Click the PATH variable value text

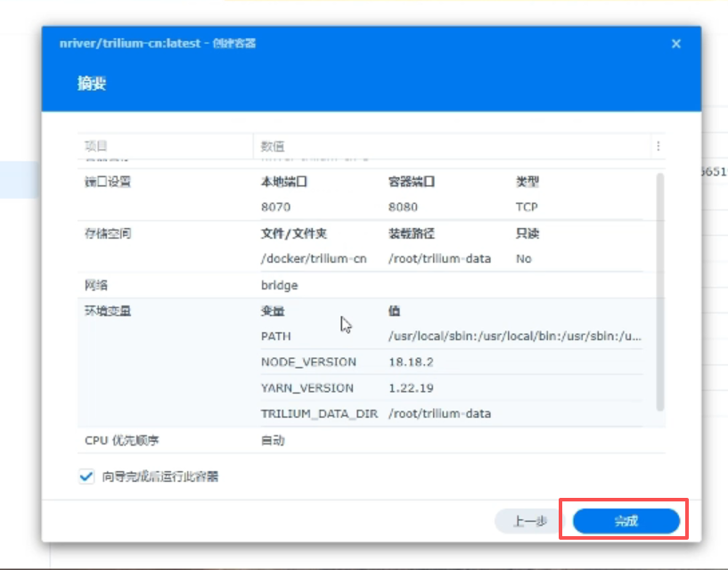pyautogui.click(x=514, y=337)
